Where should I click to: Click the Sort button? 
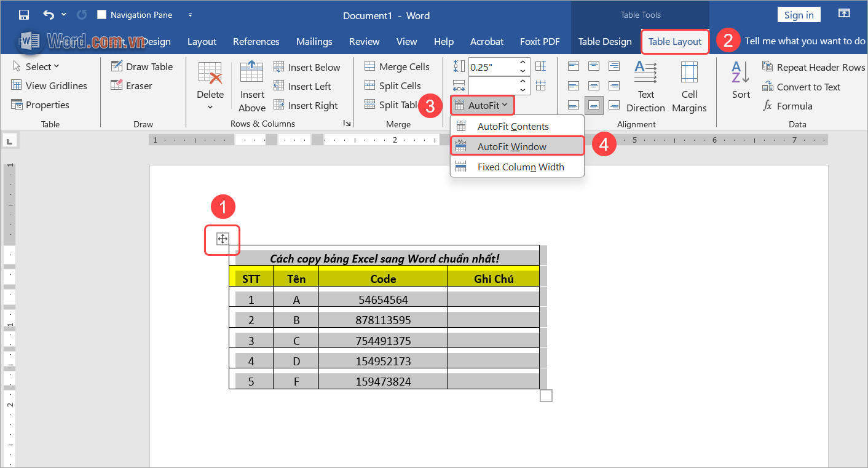click(741, 81)
